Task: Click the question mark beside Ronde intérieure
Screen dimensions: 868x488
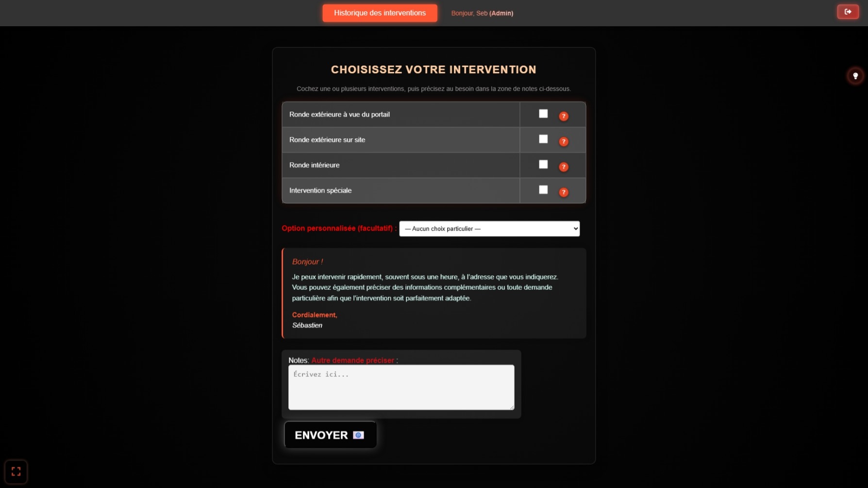Action: [563, 167]
